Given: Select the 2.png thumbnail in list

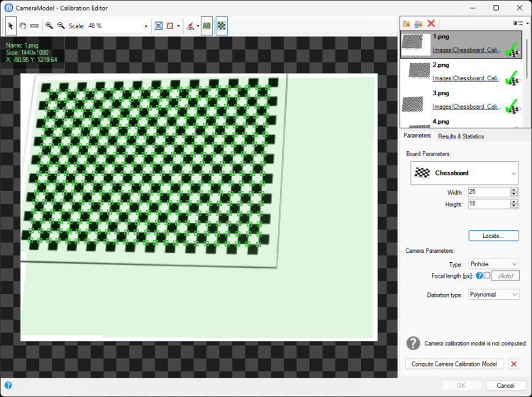Looking at the screenshot, I should click(x=461, y=71).
